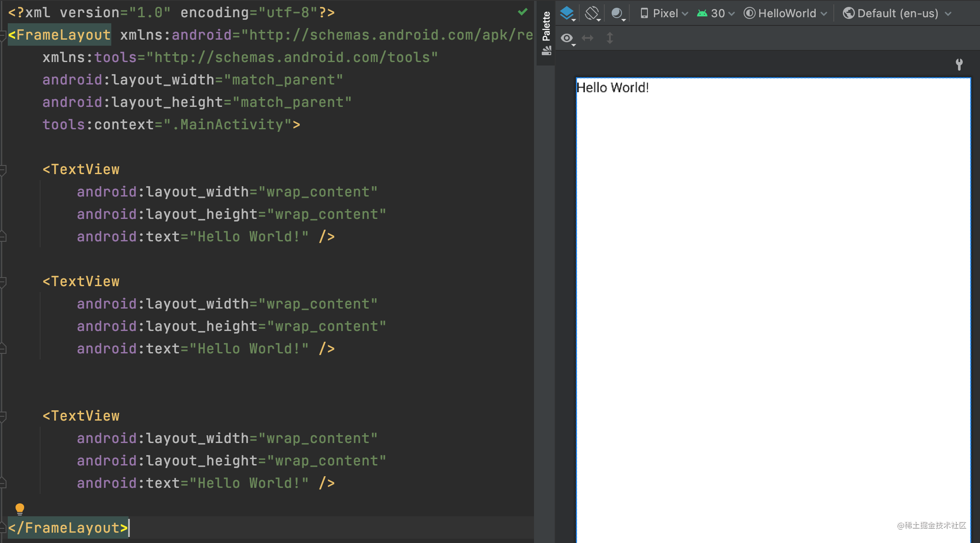Screen dimensions: 980x543
Task: Click the expand horizontally arrow icon
Action: pyautogui.click(x=587, y=38)
